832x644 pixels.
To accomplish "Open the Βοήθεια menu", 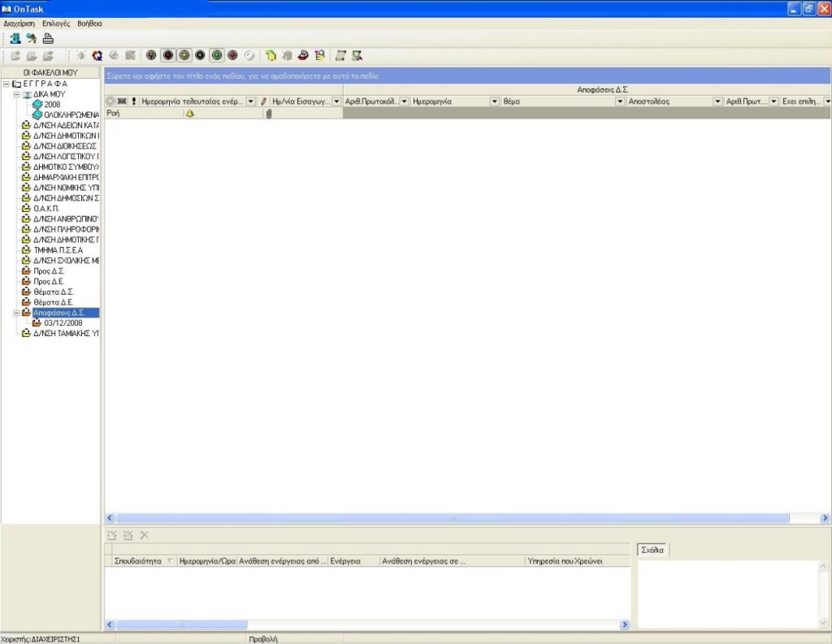I will point(89,24).
